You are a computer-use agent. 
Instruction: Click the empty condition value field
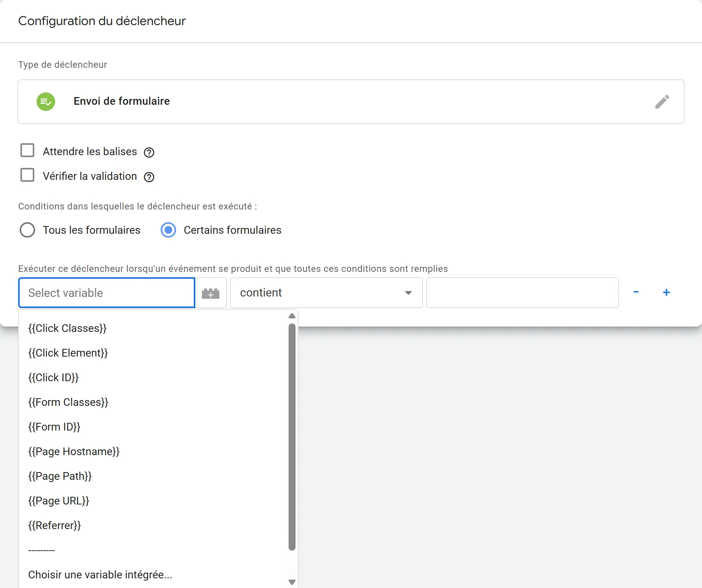tap(522, 293)
